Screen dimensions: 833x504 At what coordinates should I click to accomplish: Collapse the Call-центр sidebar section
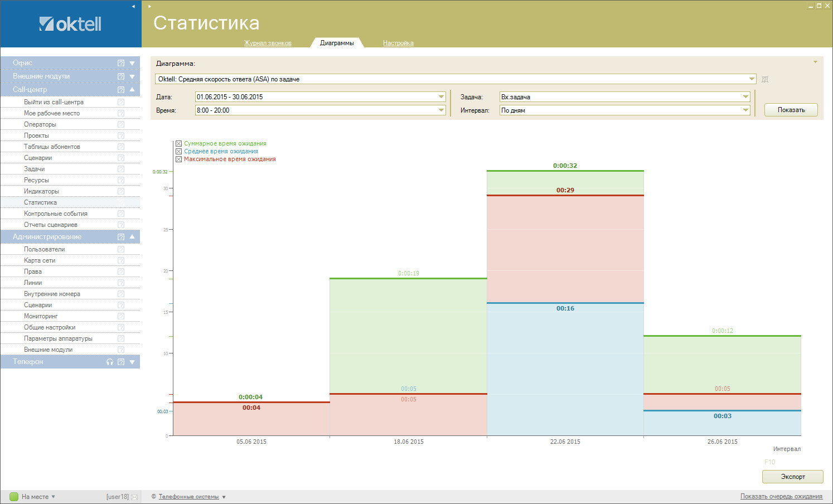132,90
